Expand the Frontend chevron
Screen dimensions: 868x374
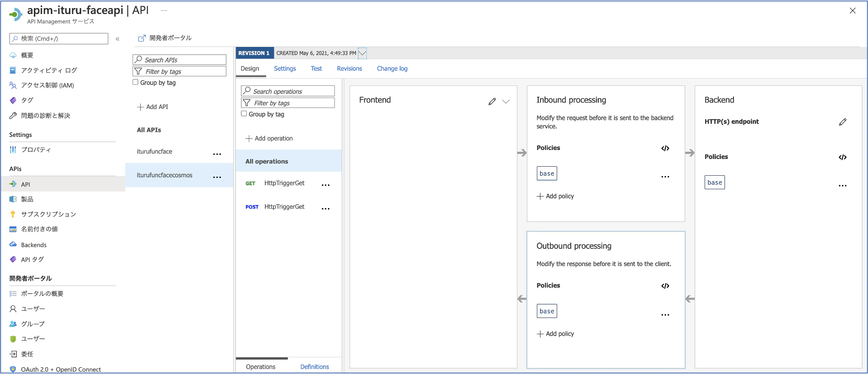click(506, 102)
